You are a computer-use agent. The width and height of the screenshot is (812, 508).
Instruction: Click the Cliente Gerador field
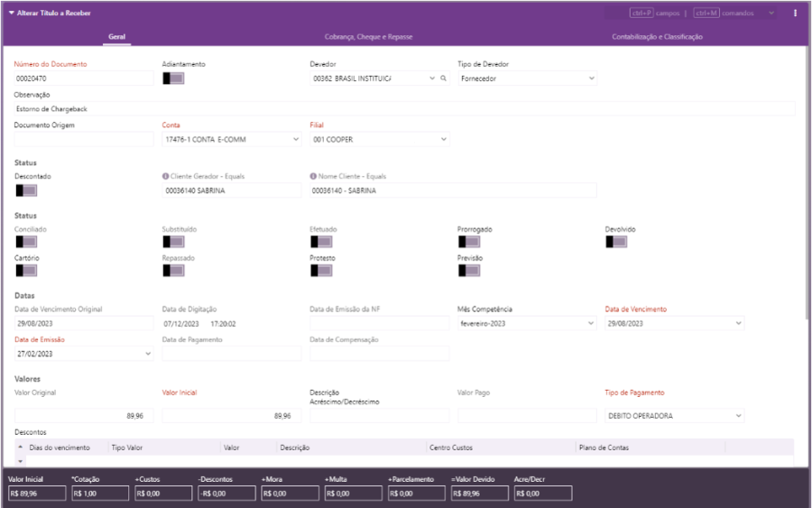click(x=232, y=190)
